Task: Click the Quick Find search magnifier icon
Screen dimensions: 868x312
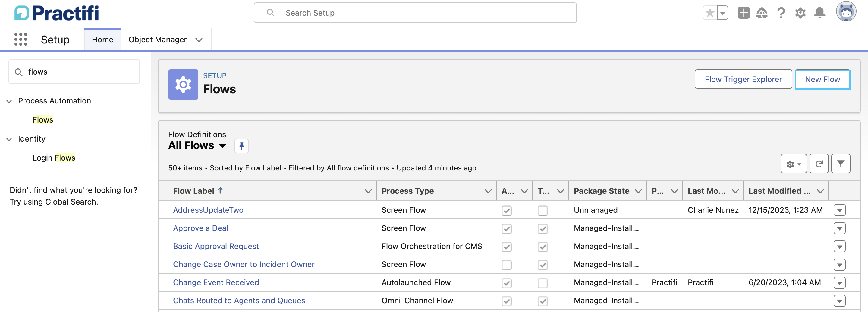Action: click(19, 72)
